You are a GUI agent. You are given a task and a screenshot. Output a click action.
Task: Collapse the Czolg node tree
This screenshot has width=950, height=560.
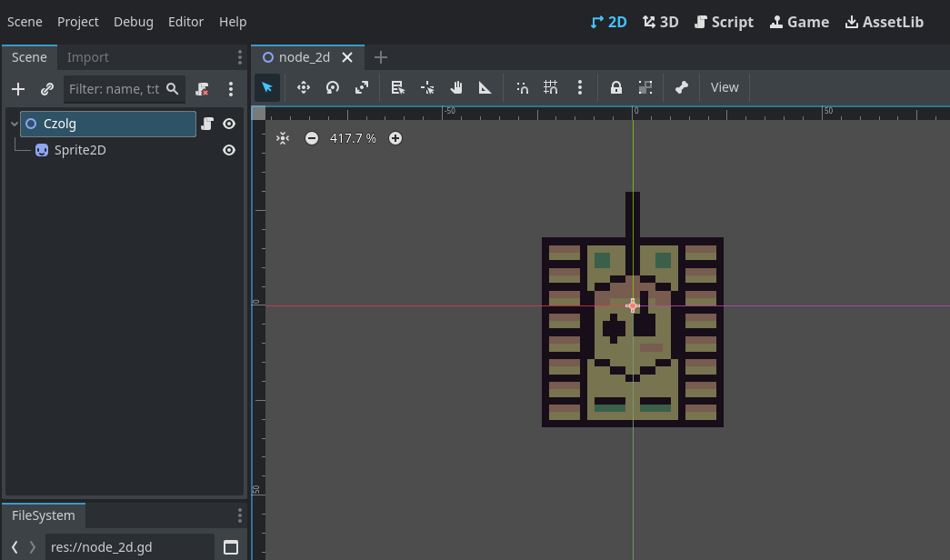(15, 124)
